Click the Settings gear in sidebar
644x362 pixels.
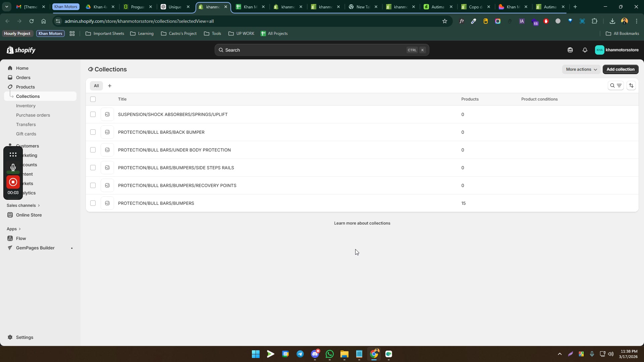[10, 337]
